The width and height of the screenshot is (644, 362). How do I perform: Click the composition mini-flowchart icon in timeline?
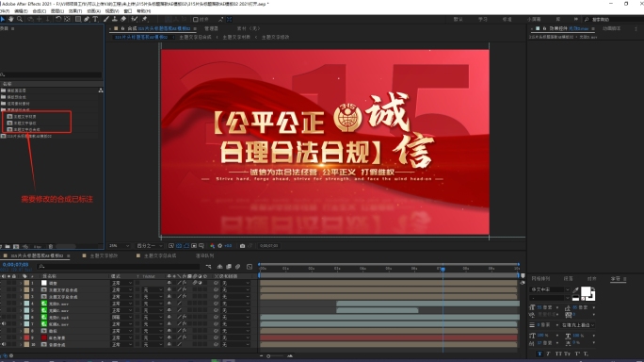click(209, 267)
